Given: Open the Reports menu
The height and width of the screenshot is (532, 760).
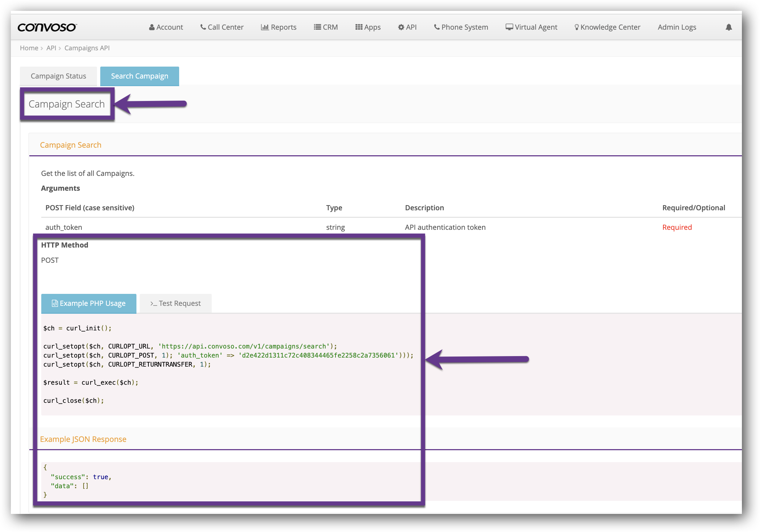Looking at the screenshot, I should click(x=279, y=27).
